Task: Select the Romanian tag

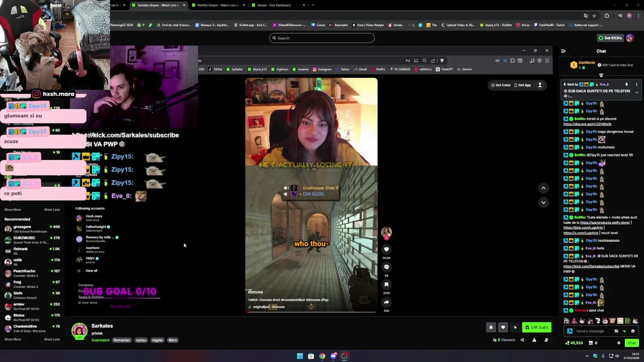Action: point(122,340)
